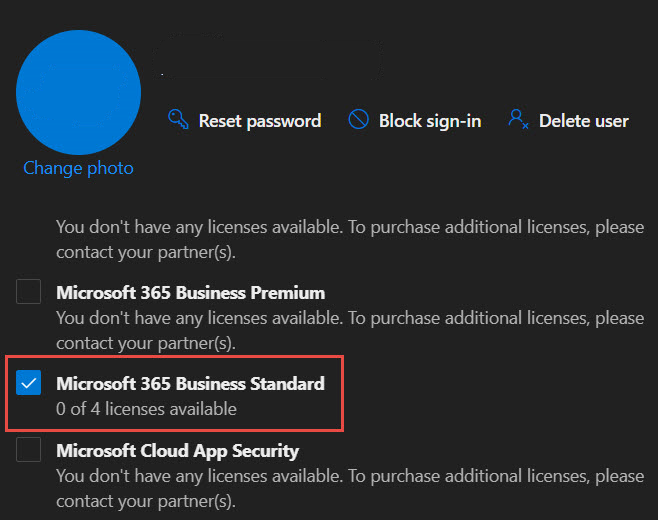
Task: Select the Delete user text button
Action: point(584,121)
